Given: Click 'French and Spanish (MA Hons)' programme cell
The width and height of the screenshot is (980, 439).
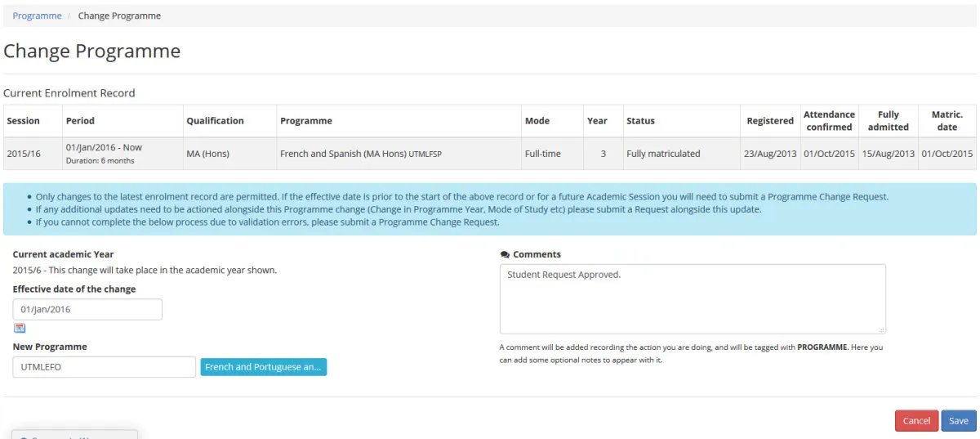Looking at the screenshot, I should coord(399,154).
